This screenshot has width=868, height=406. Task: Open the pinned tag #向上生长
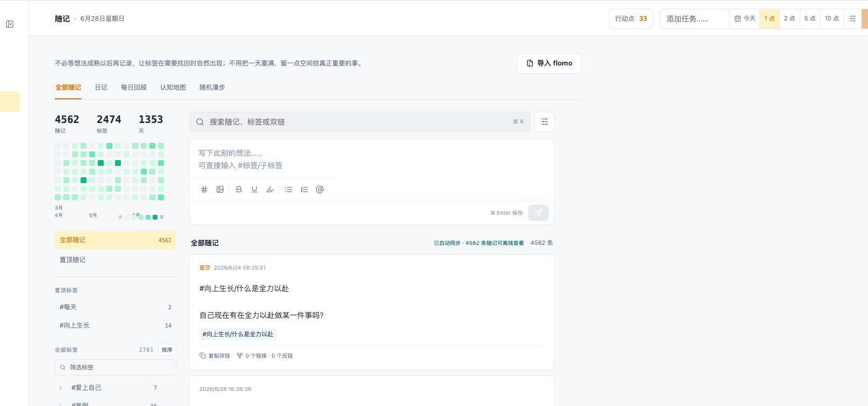point(116,325)
